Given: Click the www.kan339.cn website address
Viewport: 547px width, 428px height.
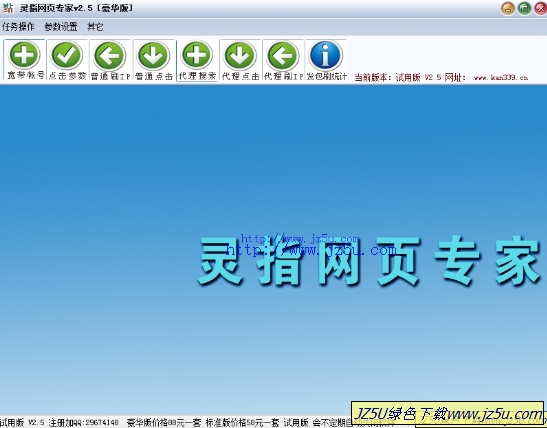Looking at the screenshot, I should click(501, 77).
